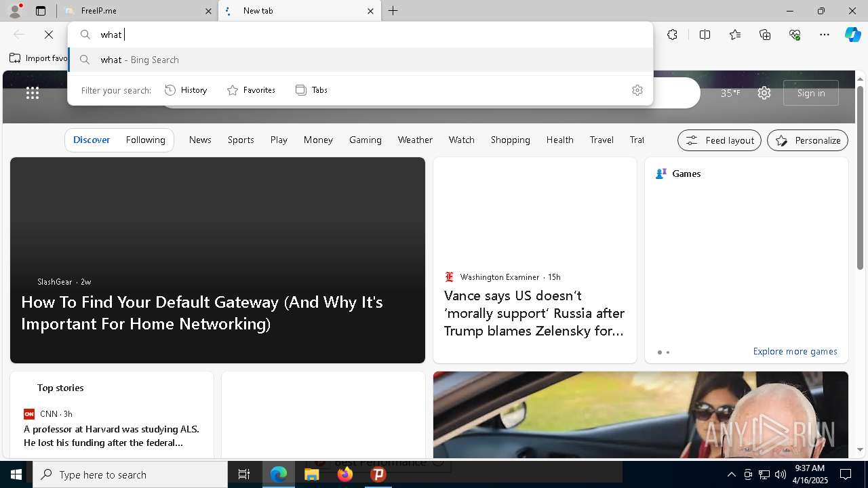Open the volume speaker tray icon
The image size is (868, 488).
[x=780, y=474]
